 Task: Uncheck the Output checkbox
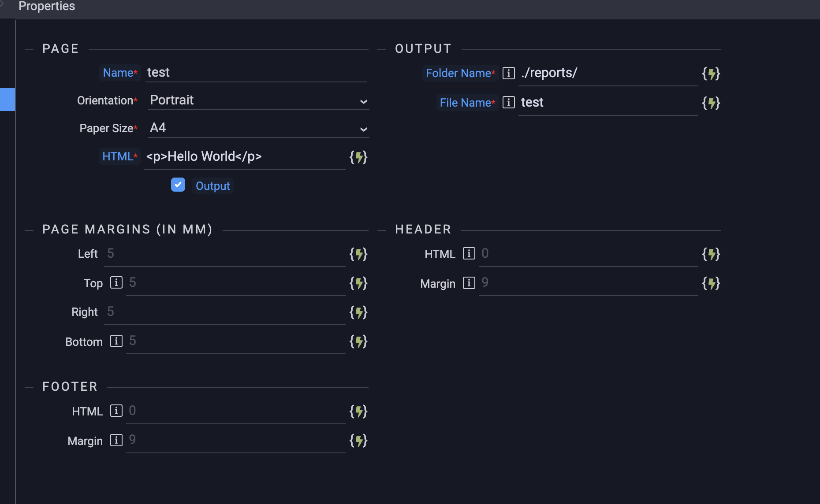click(178, 185)
